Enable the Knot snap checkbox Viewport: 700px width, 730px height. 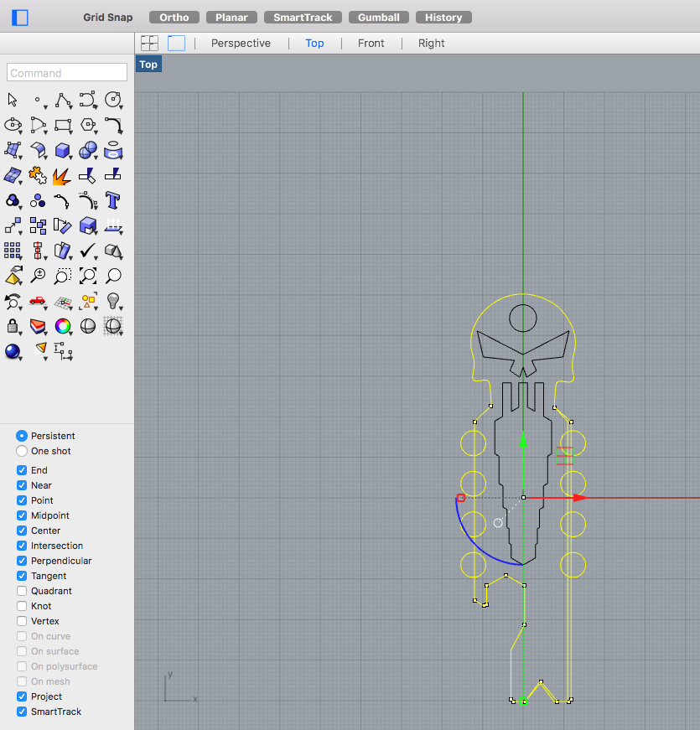22,606
